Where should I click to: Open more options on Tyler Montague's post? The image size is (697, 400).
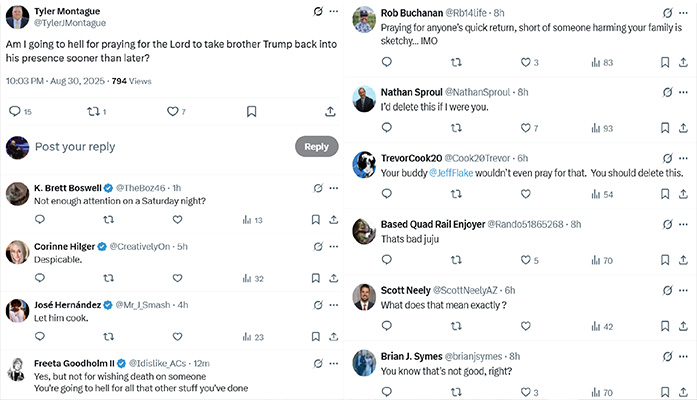[332, 11]
